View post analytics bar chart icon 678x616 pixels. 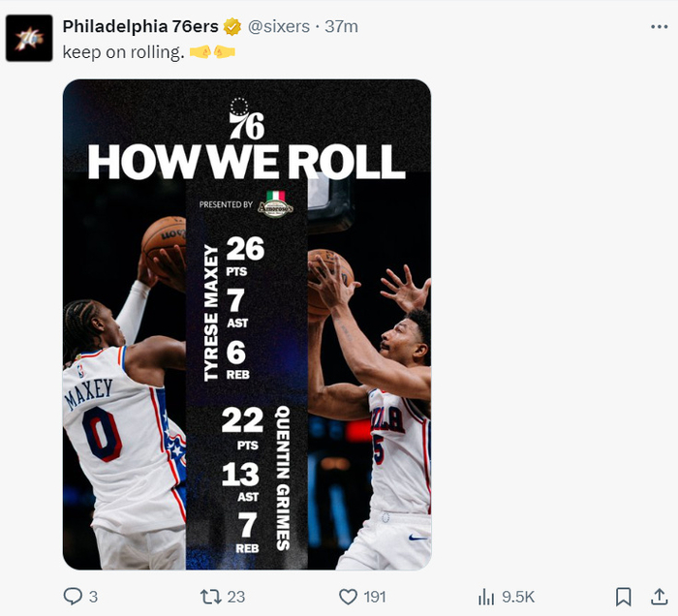486,597
